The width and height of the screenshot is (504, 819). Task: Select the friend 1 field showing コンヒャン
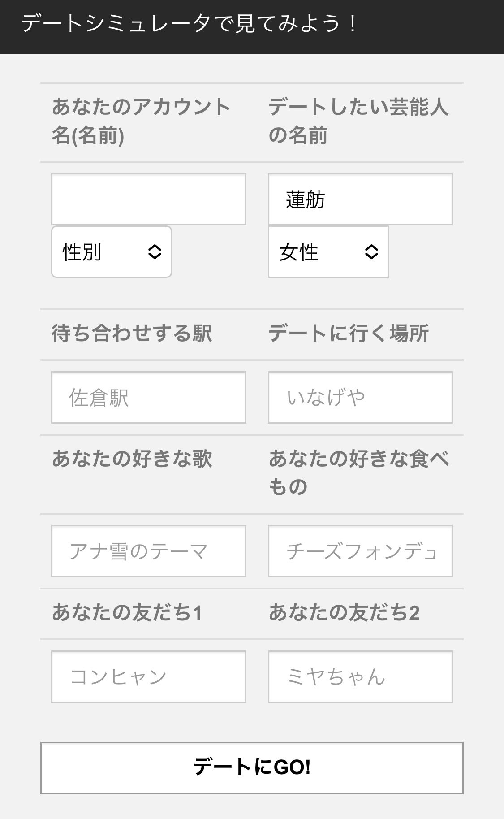pos(148,676)
